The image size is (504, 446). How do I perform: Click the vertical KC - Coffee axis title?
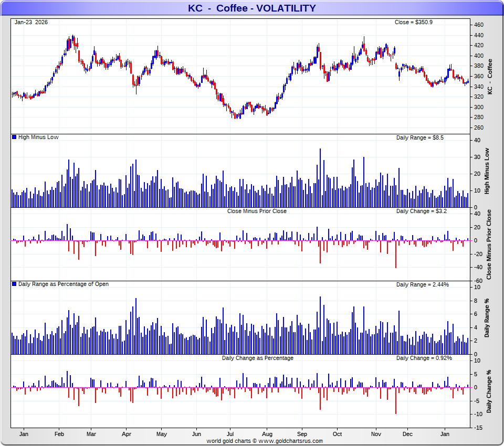[490, 76]
